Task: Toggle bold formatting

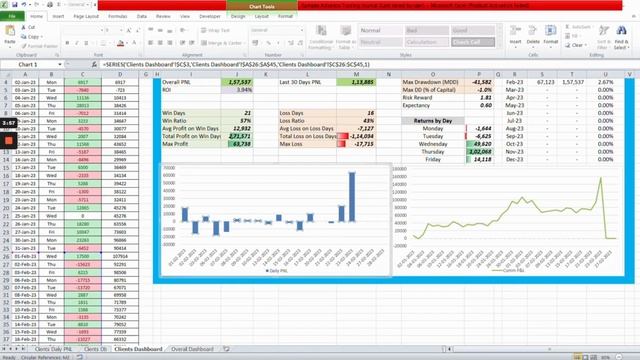Action: tap(67, 43)
